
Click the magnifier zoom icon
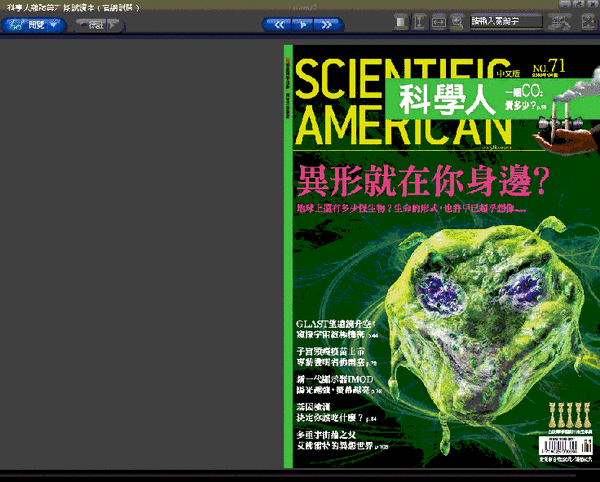coord(457,22)
